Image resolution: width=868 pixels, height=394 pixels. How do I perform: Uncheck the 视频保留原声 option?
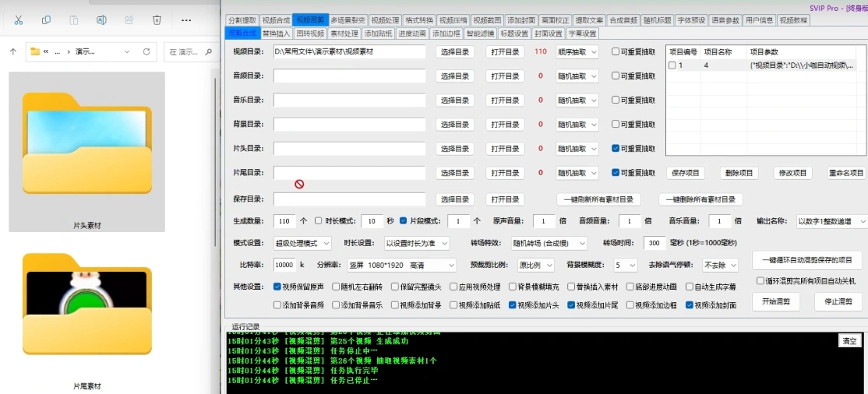point(277,287)
